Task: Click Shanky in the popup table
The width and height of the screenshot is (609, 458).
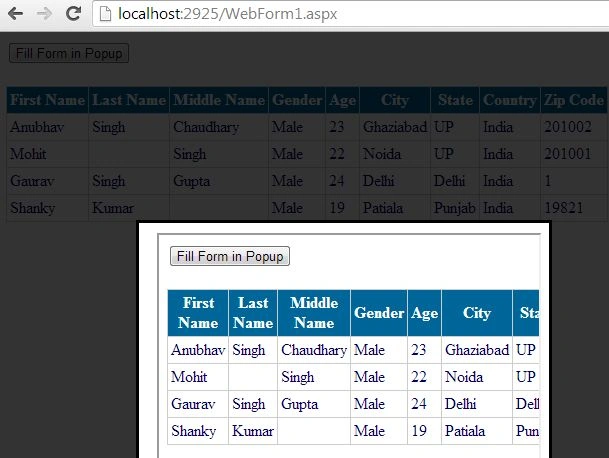Action: tap(193, 431)
